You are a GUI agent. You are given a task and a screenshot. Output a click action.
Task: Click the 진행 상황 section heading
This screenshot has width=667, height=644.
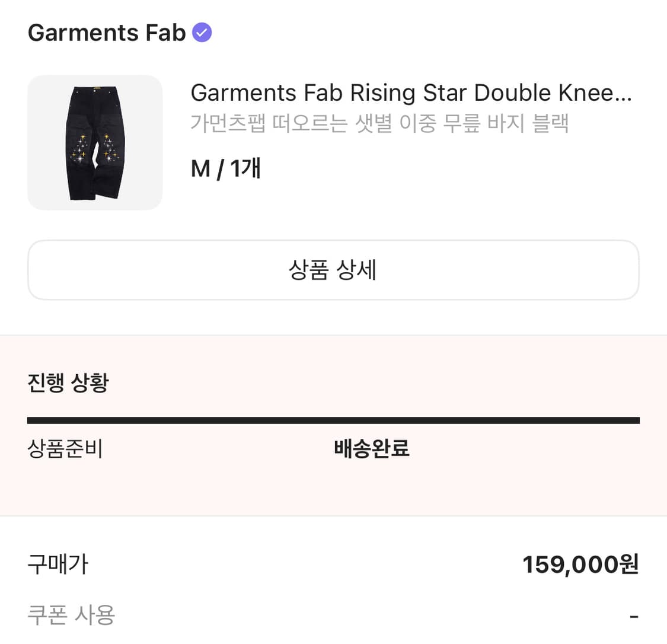(67, 382)
